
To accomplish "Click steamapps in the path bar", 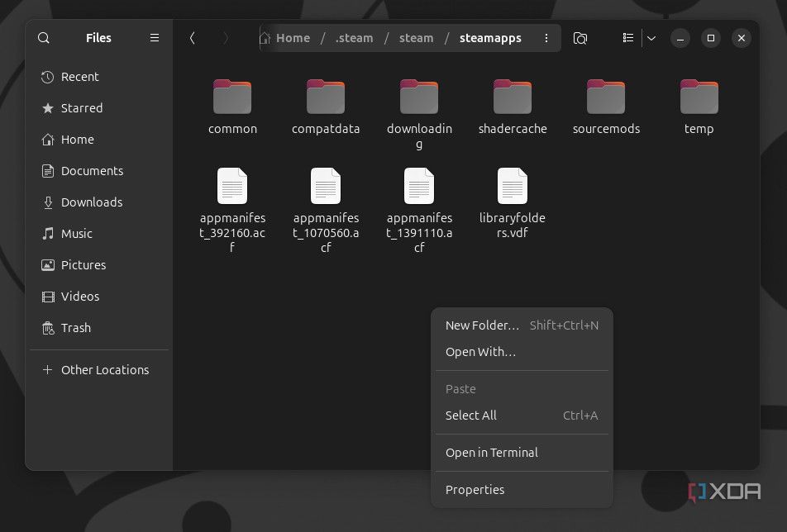I will (490, 38).
